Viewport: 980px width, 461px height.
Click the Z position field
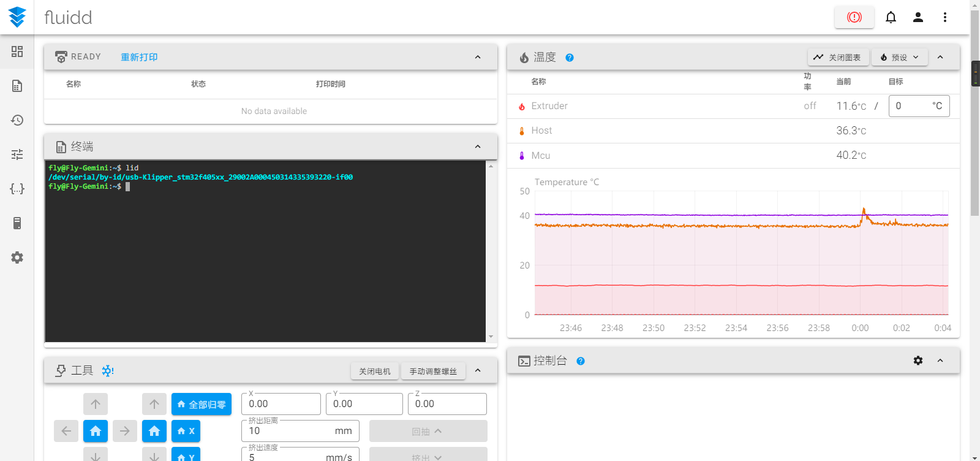[447, 404]
